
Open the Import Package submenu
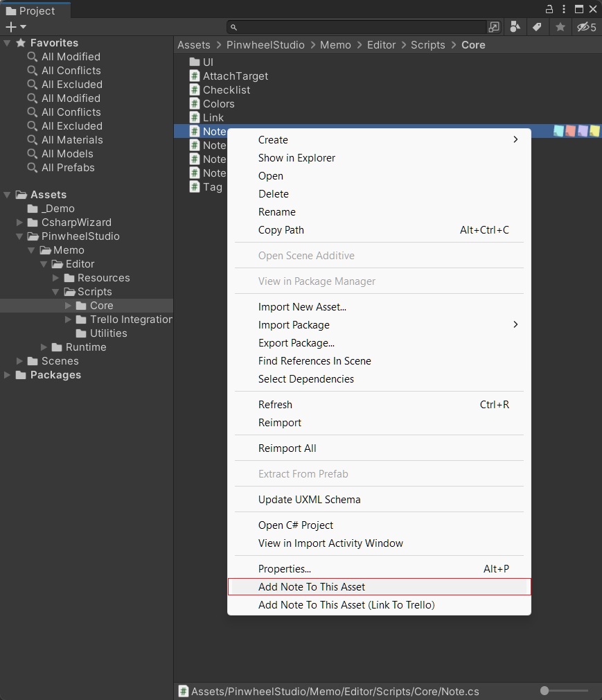(x=379, y=325)
